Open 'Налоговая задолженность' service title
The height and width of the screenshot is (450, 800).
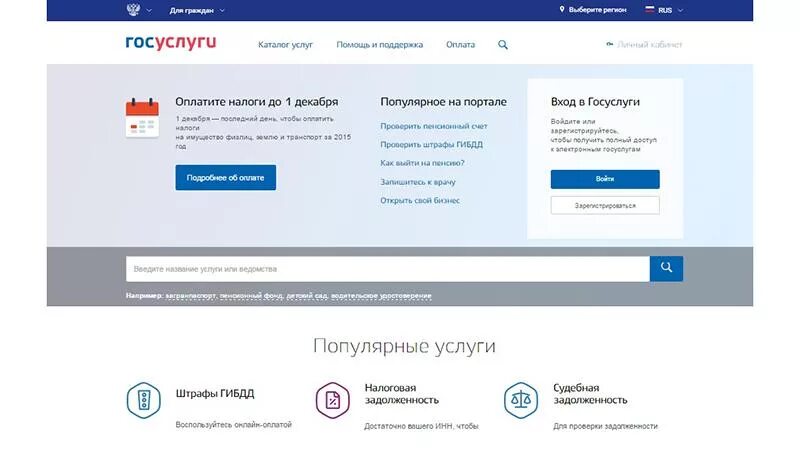[402, 394]
